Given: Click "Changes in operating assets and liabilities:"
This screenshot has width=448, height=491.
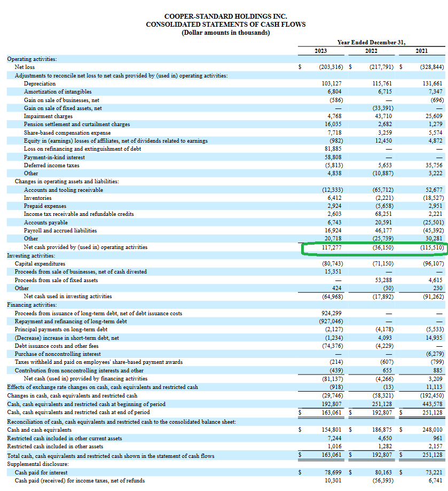Looking at the screenshot, I should click(x=67, y=181).
